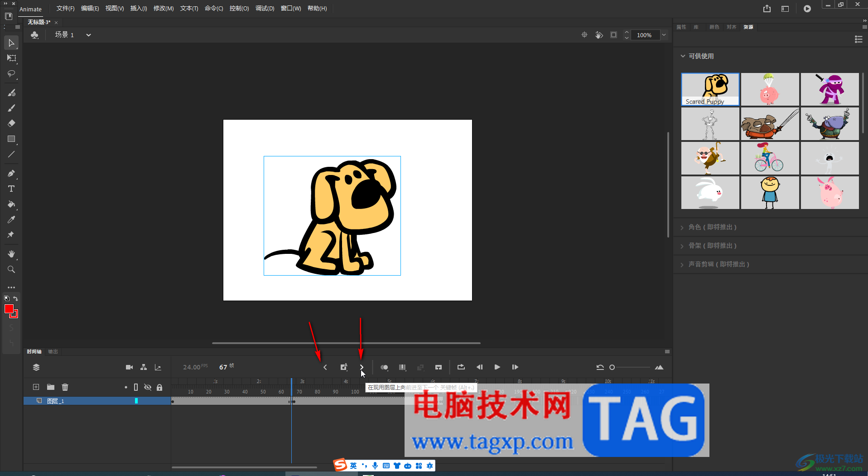The width and height of the screenshot is (868, 476).
Task: Select the Rectangle tool
Action: (11, 139)
